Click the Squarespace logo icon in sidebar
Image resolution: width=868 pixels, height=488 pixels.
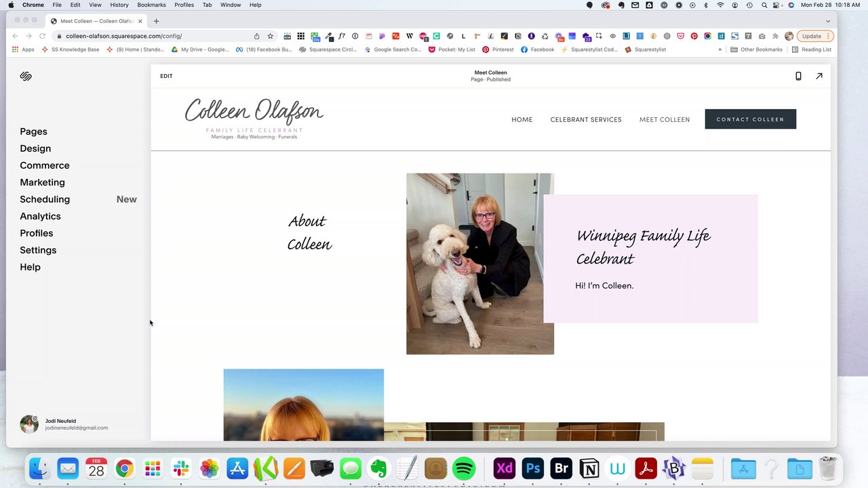click(26, 76)
